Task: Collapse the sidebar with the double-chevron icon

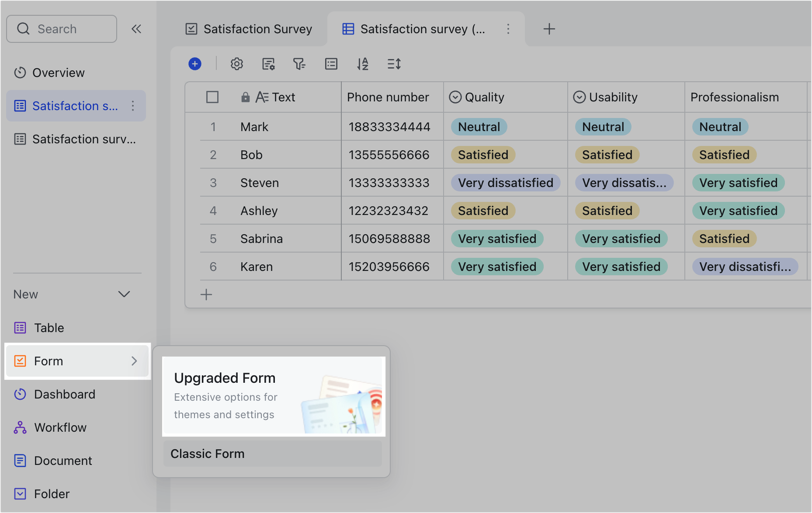Action: tap(136, 29)
